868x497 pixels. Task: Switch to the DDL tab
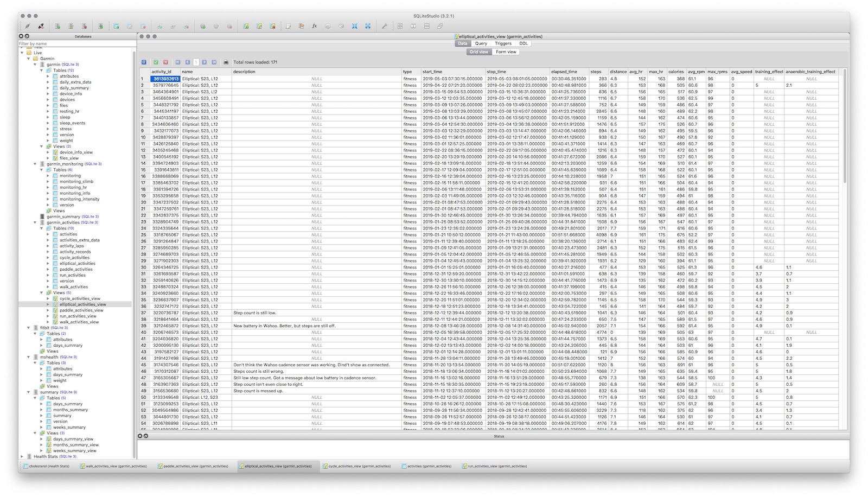click(x=524, y=43)
